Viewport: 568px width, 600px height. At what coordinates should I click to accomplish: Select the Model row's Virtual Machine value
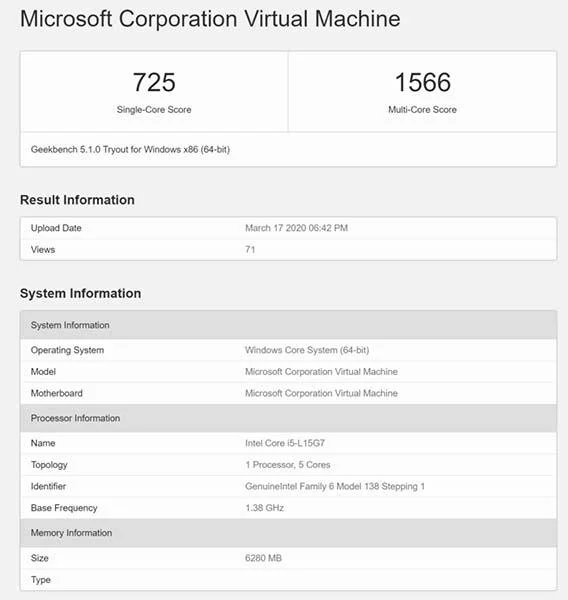(321, 372)
